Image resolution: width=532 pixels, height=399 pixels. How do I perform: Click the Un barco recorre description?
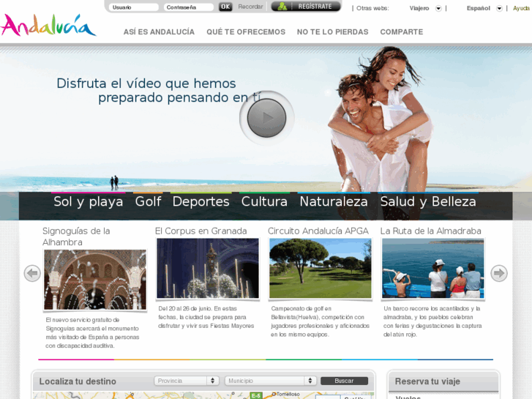(x=432, y=321)
